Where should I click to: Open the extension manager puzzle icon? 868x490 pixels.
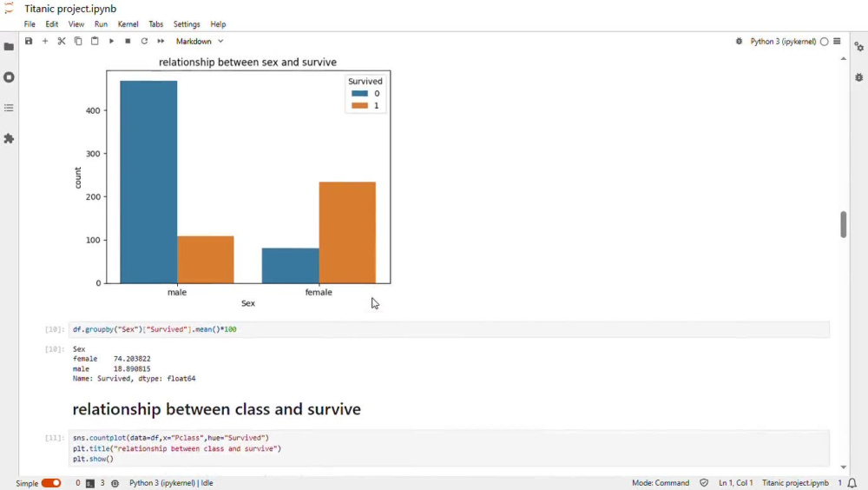click(x=9, y=139)
